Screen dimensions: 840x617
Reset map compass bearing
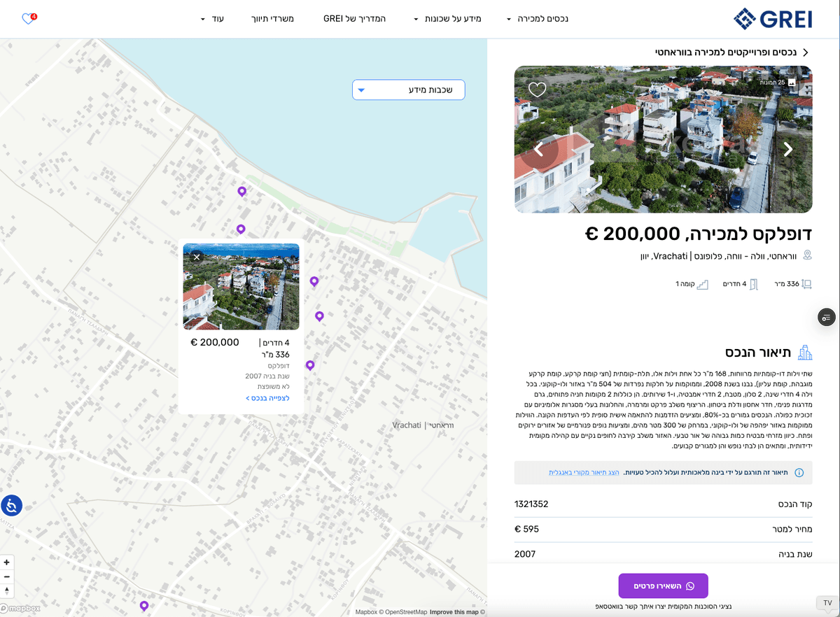[7, 590]
